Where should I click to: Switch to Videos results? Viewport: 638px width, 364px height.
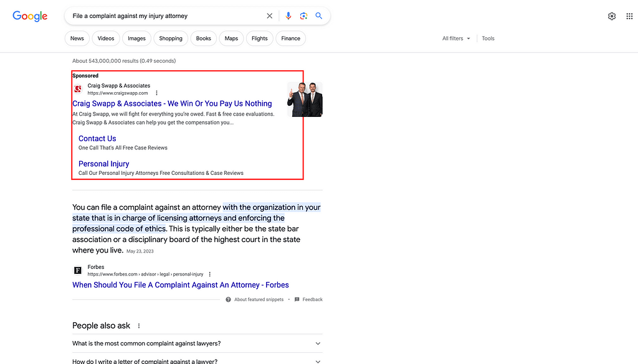(106, 38)
